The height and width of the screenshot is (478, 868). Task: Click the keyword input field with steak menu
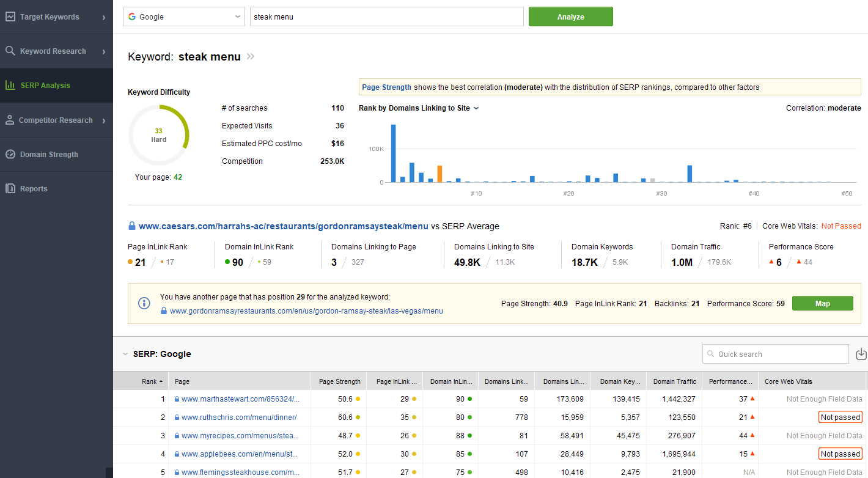tap(387, 17)
